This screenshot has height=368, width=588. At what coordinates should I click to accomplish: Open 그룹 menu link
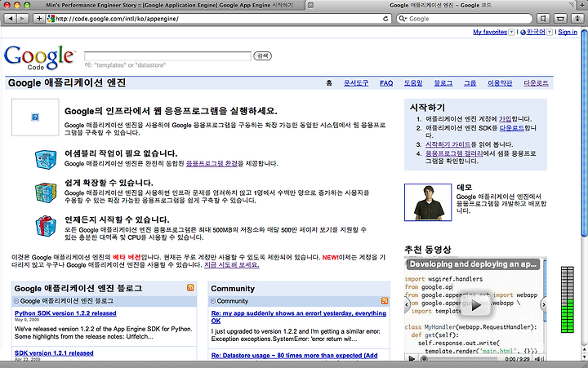pos(470,83)
